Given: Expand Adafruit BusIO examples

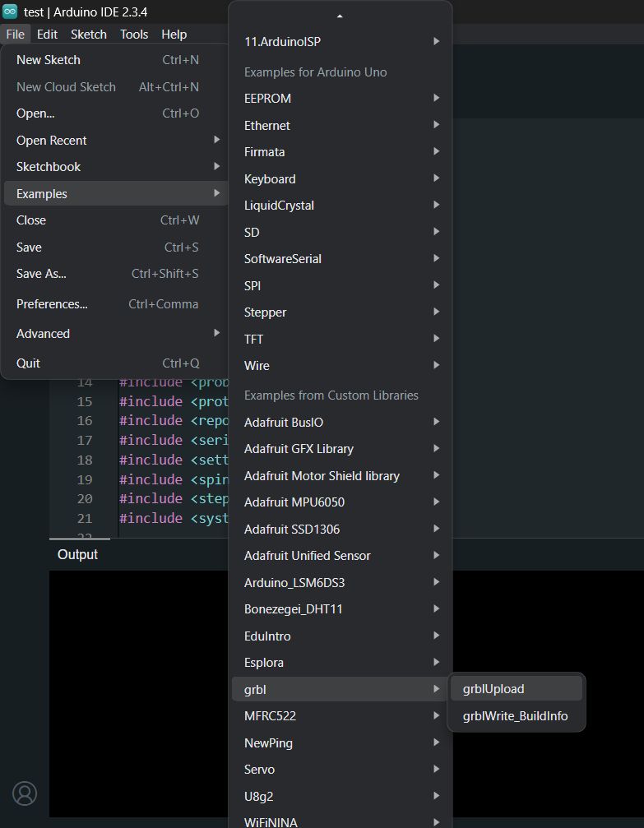Looking at the screenshot, I should pyautogui.click(x=341, y=422).
